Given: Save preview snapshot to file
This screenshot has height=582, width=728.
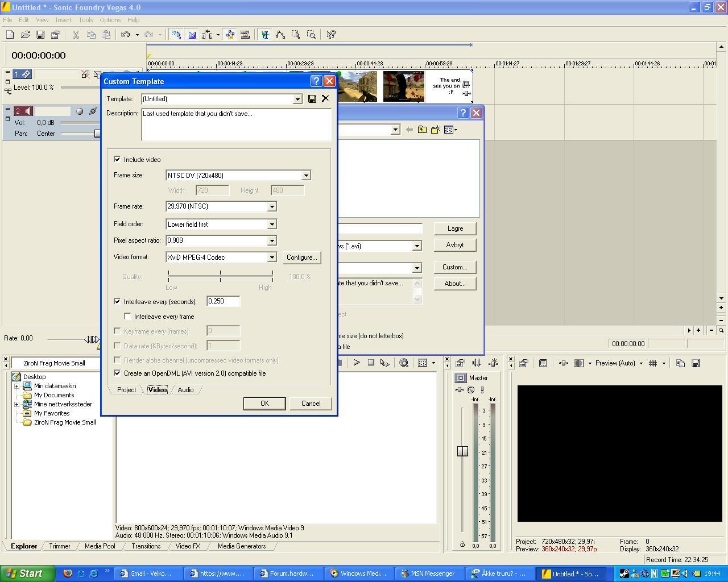Looking at the screenshot, I should (696, 363).
